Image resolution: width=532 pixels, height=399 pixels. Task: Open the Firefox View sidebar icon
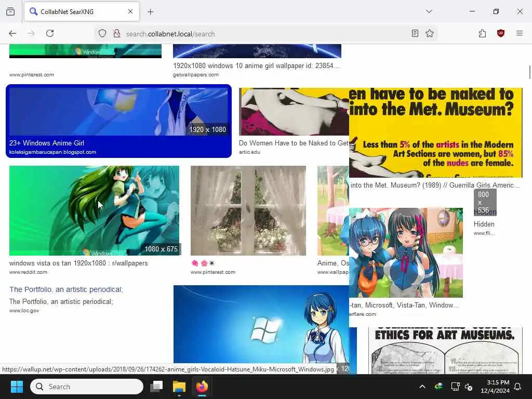point(10,11)
